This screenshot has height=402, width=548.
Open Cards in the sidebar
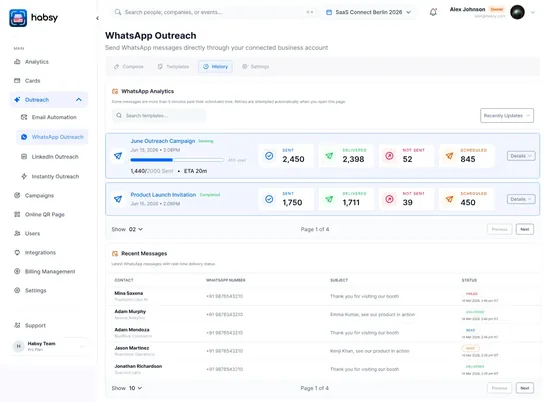[33, 81]
